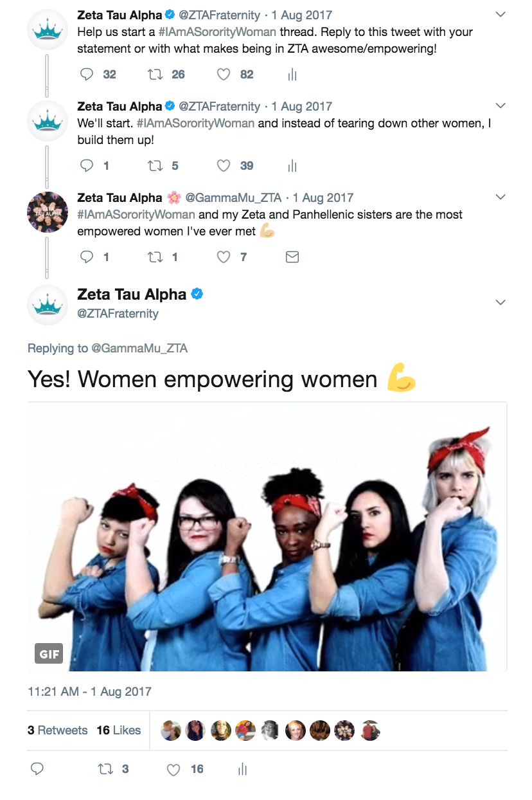View analytics icon on the bottom action bar
532x800 pixels.
[x=242, y=768]
